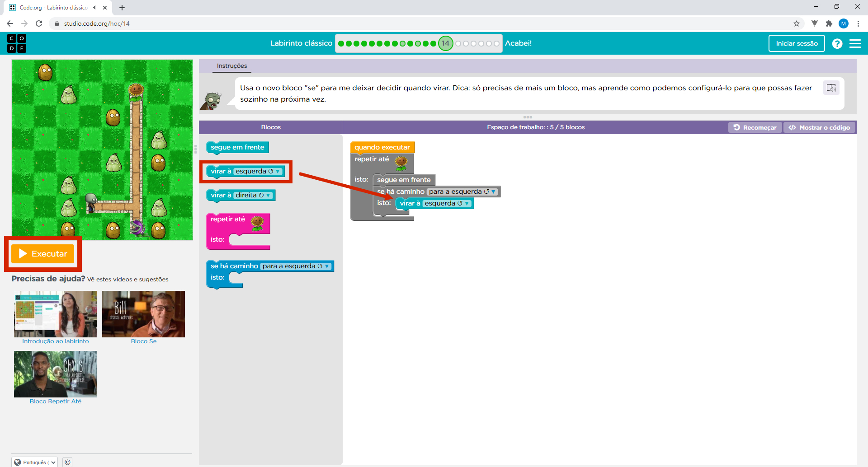Jump to first level progress dot

[341, 44]
